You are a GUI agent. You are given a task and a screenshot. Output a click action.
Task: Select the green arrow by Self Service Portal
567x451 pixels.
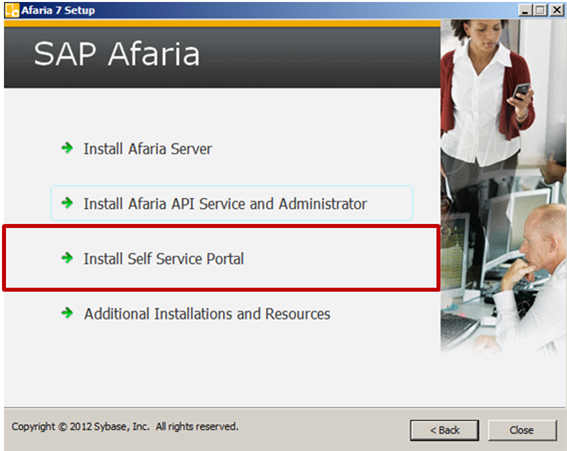click(x=67, y=258)
